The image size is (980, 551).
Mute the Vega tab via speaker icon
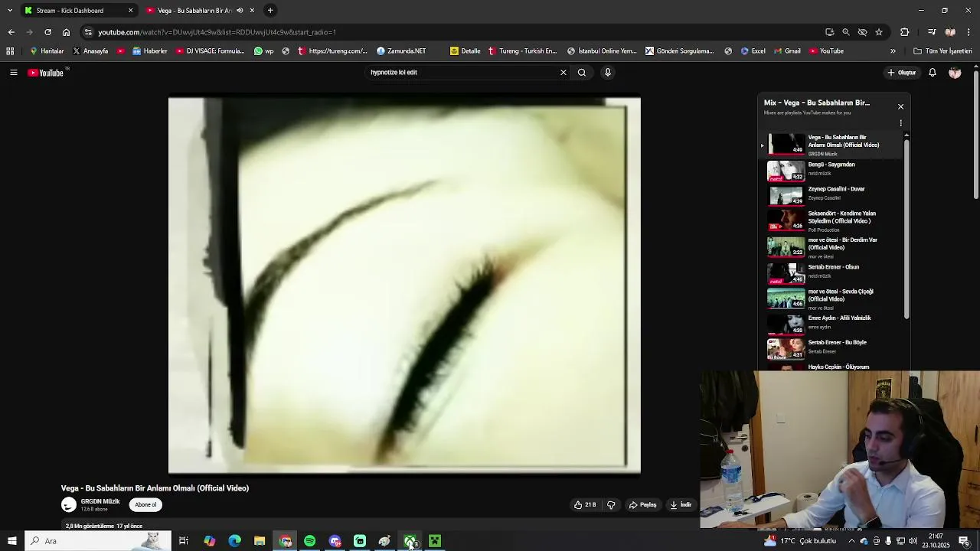(240, 11)
